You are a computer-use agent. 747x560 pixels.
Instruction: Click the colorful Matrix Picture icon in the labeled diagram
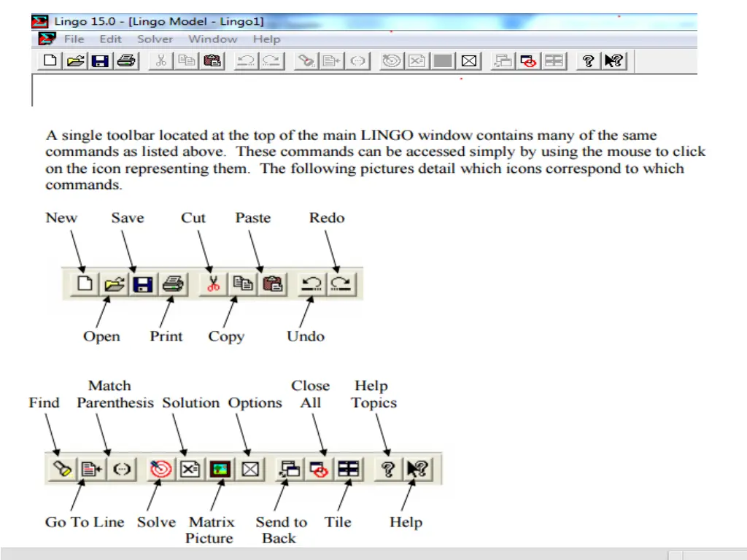click(x=220, y=469)
